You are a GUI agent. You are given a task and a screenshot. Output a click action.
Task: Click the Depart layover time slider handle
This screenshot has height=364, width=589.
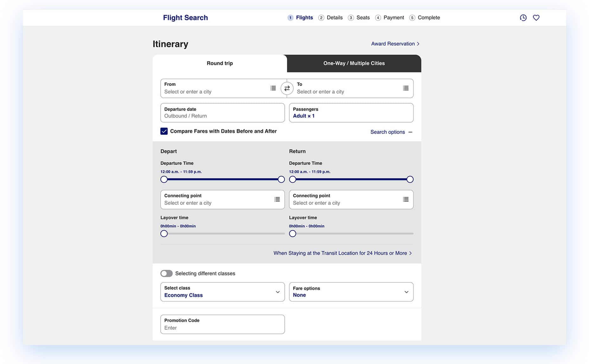[x=164, y=234]
